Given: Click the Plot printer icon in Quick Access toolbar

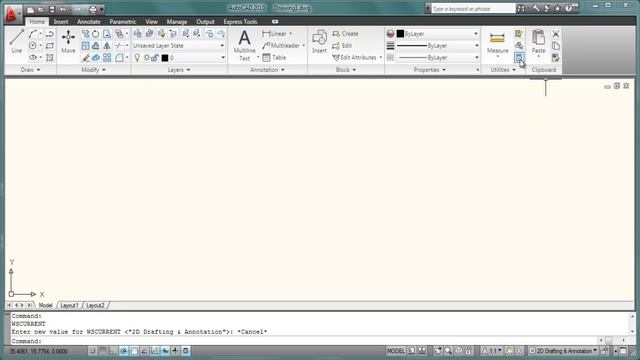Looking at the screenshot, I should tap(93, 9).
